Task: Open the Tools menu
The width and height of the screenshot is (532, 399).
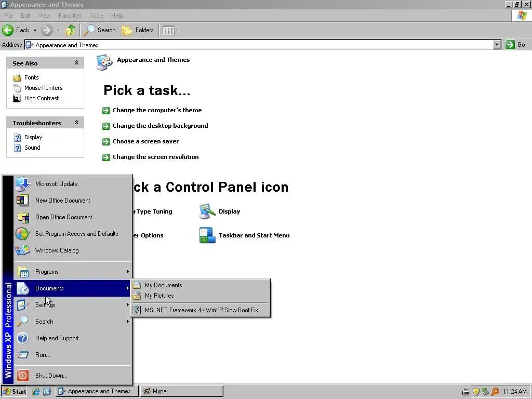Action: point(96,16)
